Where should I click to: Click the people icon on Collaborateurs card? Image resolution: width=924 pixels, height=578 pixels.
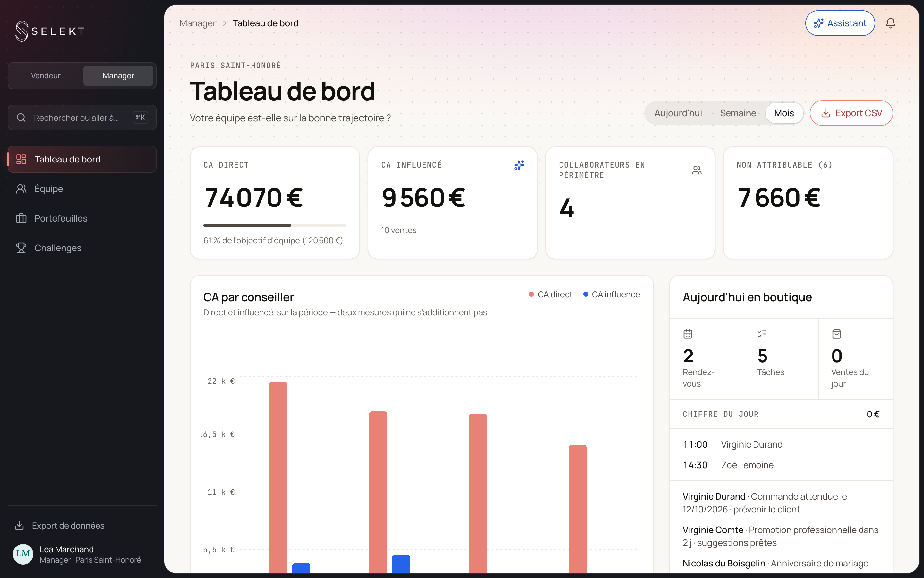pos(697,170)
